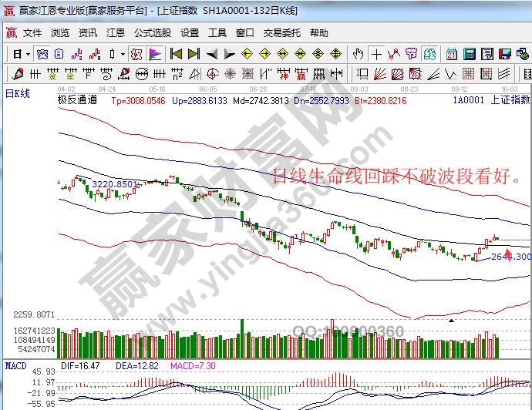Image resolution: width=532 pixels, height=410 pixels.
Task: Jump to first bar with skip-start icon
Action: click(x=176, y=54)
